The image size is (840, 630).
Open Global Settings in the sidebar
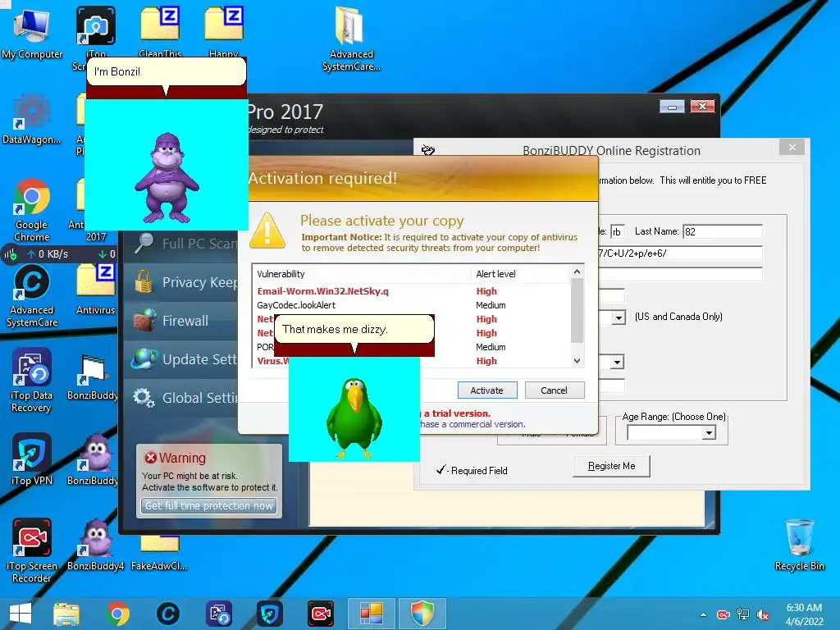point(180,398)
